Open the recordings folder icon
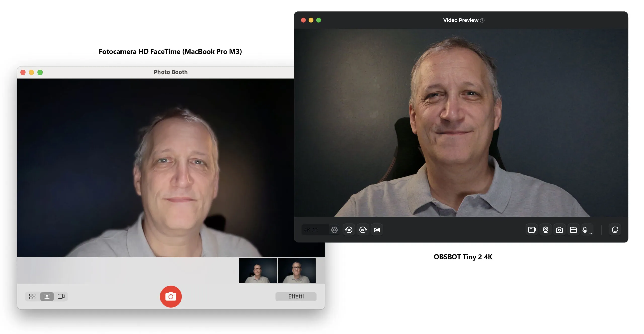Image resolution: width=644 pixels, height=334 pixels. [573, 230]
